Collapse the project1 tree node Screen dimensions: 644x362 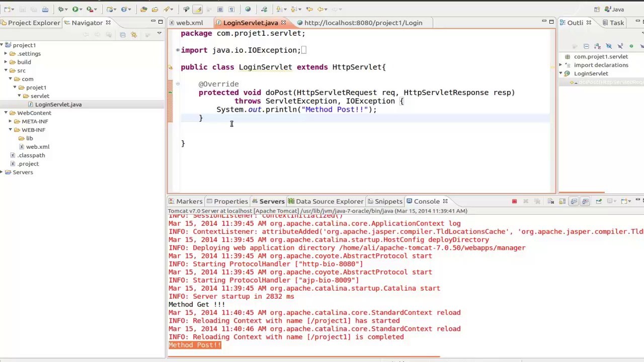3,45
